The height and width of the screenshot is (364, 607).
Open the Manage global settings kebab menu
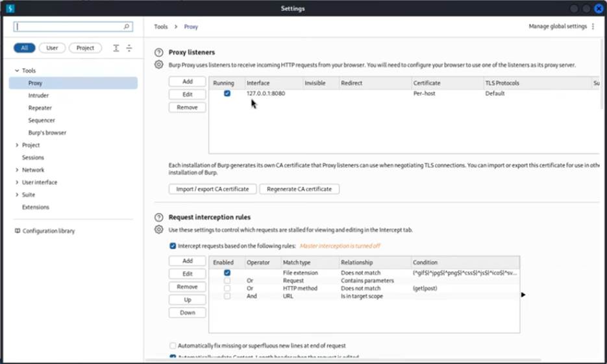pyautogui.click(x=593, y=27)
